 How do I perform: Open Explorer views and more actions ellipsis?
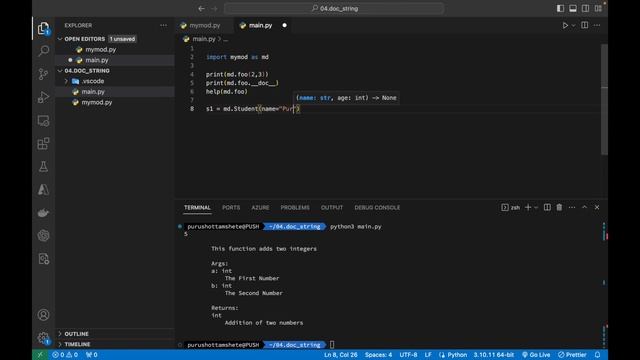point(163,25)
